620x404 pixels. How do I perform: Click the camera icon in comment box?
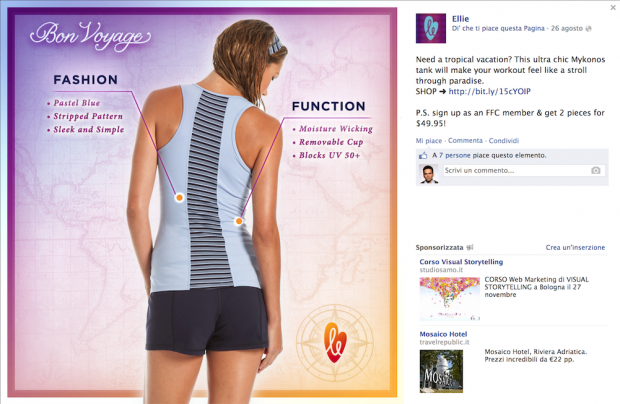point(595,170)
